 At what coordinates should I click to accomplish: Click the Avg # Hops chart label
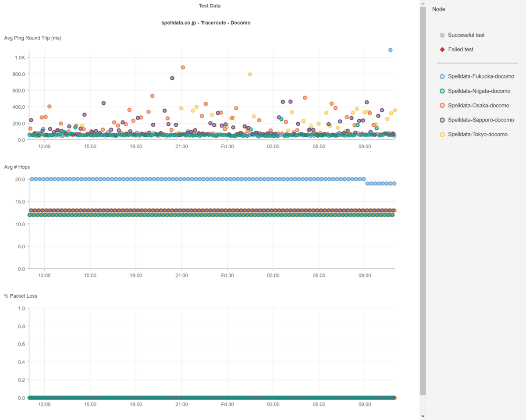[17, 167]
